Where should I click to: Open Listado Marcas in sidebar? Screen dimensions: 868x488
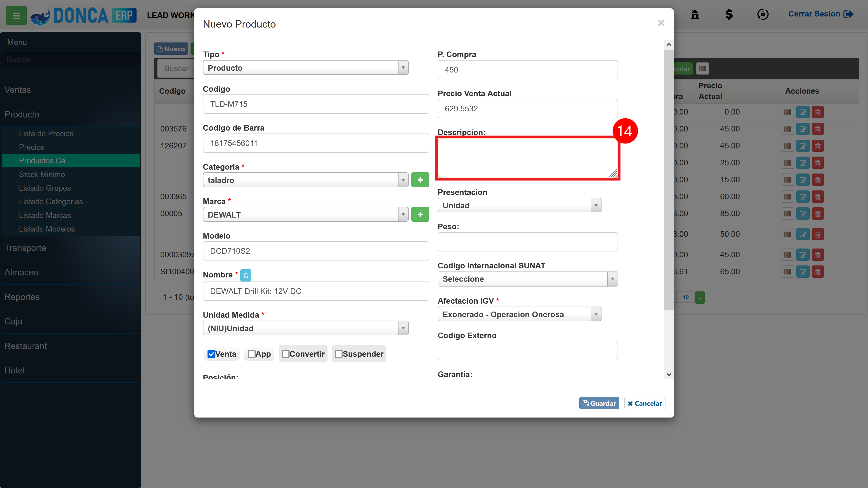[x=45, y=215]
